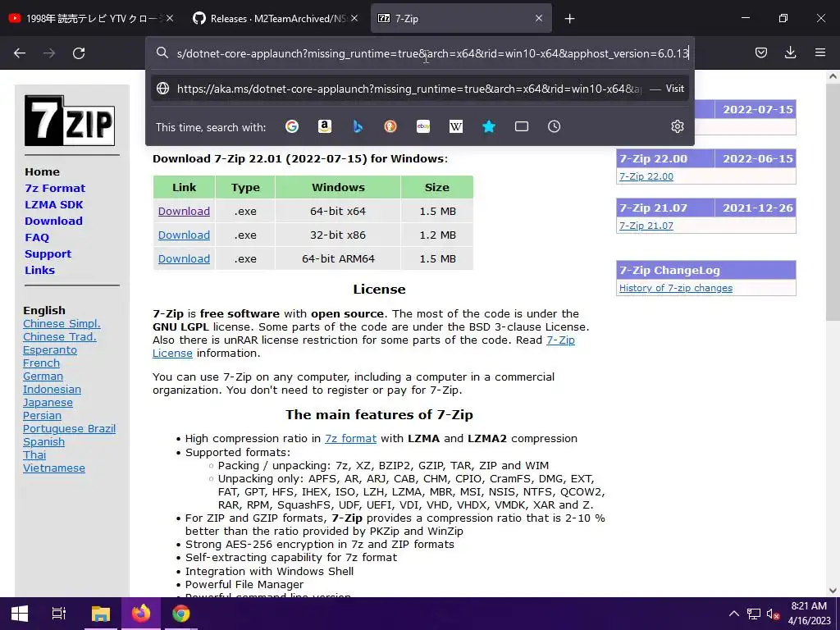840x630 pixels.
Task: Search with DuckDuckGo icon
Action: point(390,126)
